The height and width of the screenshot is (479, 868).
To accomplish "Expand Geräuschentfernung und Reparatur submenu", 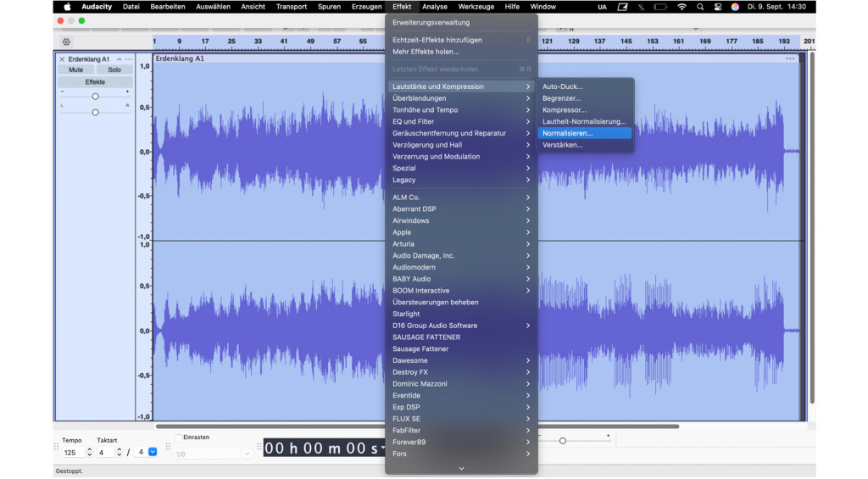I will [x=460, y=133].
